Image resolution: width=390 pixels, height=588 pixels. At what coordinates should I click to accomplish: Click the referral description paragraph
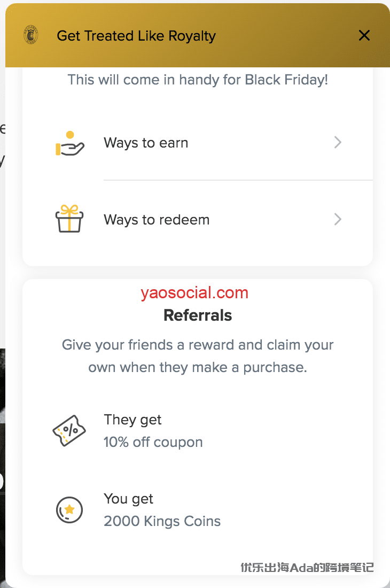(x=198, y=356)
